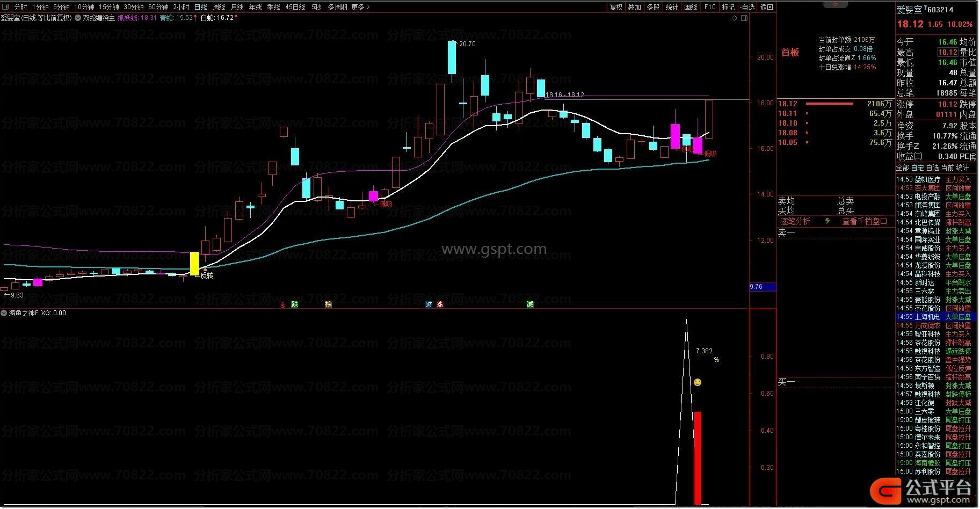
Task: Click the yellow 反转 candle signal
Action: point(194,264)
